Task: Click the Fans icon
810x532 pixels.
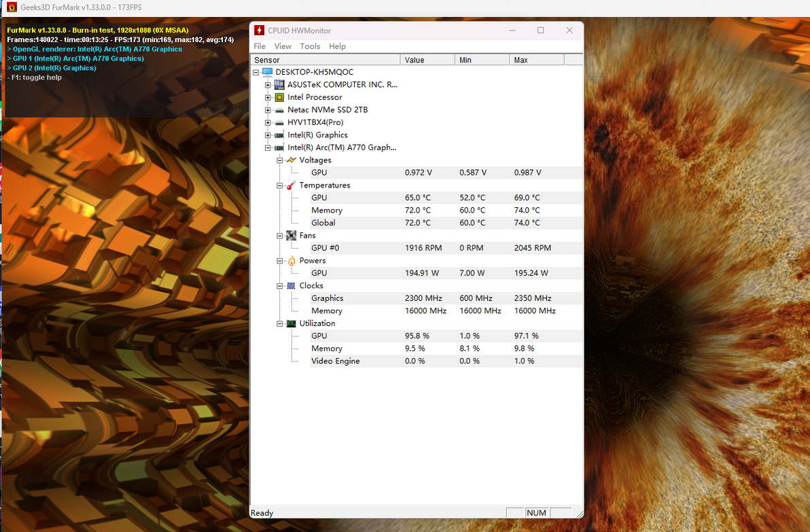Action: tap(292, 236)
